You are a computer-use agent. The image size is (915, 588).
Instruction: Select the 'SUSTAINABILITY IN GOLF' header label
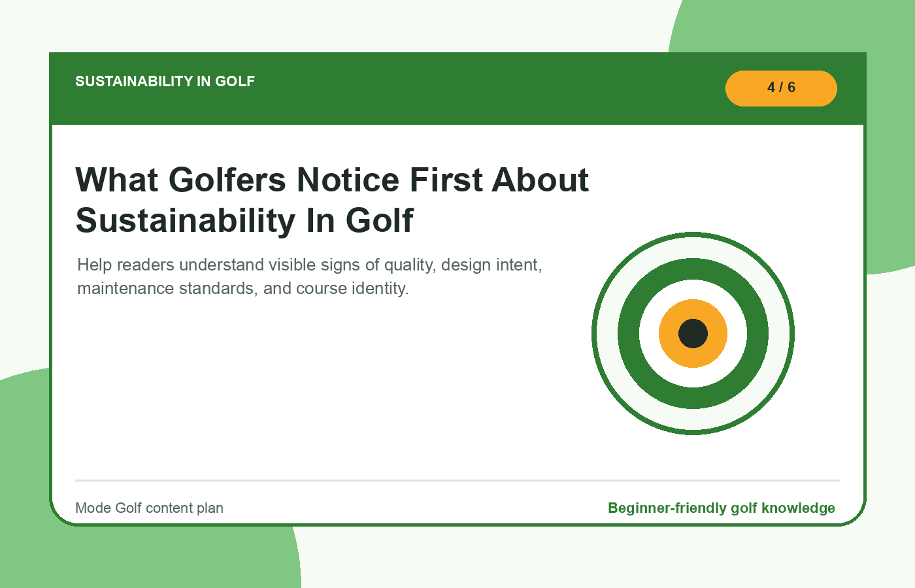(x=165, y=82)
